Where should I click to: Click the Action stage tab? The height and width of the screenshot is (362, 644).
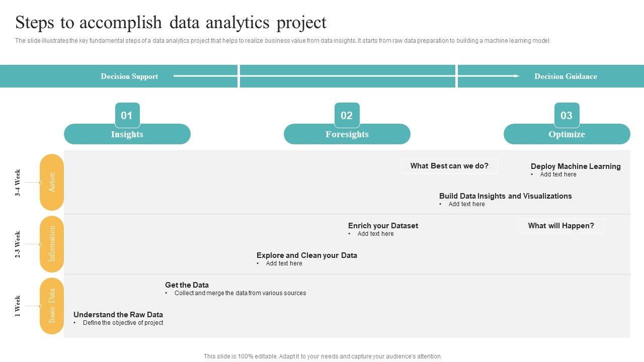[52, 182]
